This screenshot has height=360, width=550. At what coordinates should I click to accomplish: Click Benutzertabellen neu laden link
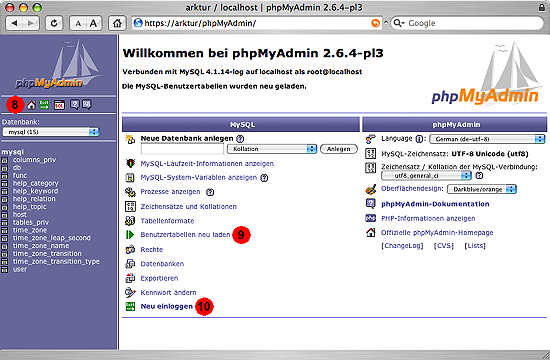click(x=185, y=235)
